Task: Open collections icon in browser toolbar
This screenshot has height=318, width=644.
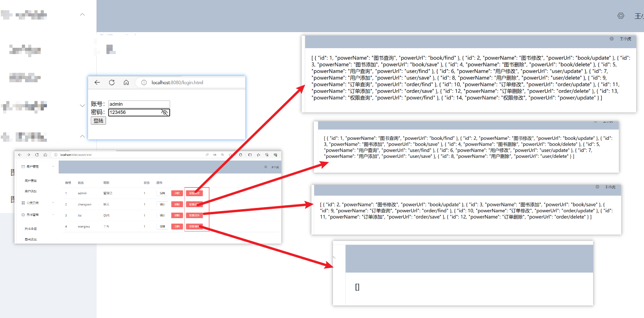Action: coord(267,155)
